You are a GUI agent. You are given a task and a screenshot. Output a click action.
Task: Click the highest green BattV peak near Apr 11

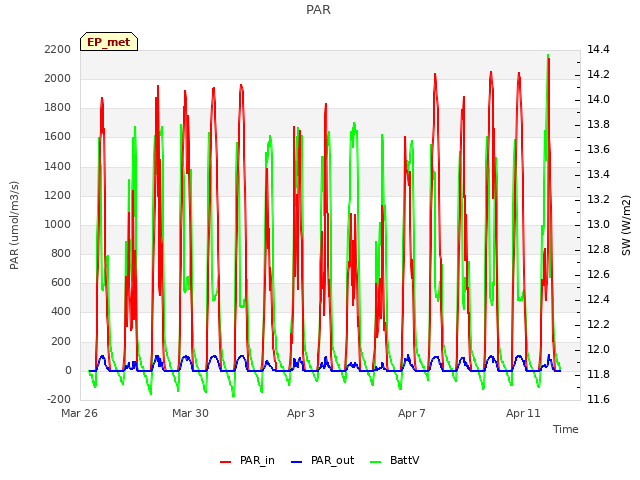[547, 55]
